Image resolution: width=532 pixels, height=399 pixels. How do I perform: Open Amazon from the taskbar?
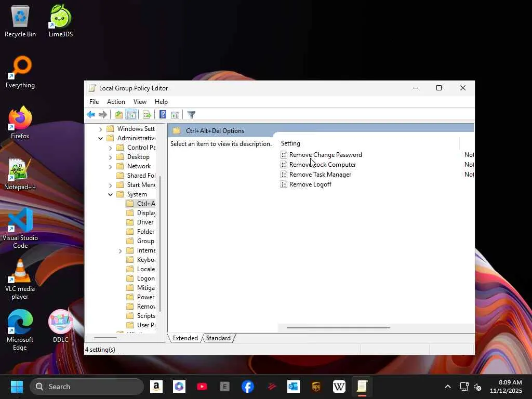click(156, 387)
